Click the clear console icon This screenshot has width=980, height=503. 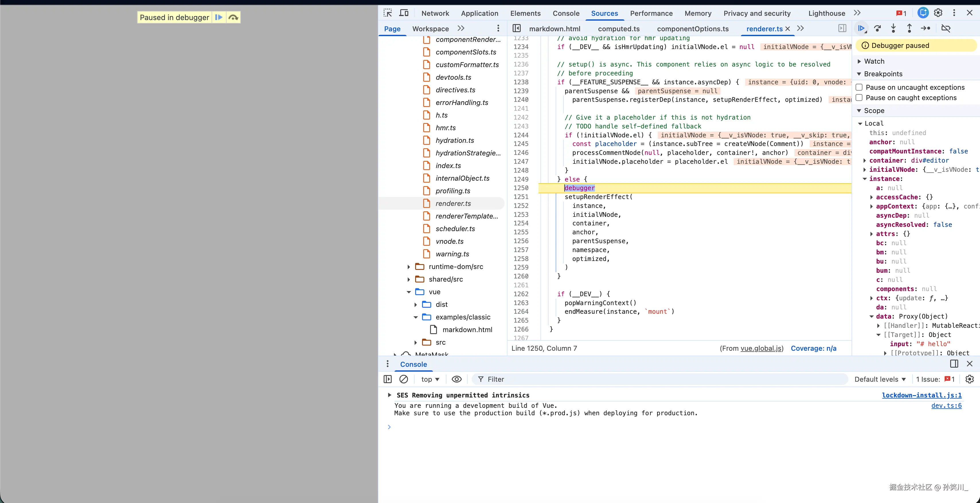404,379
